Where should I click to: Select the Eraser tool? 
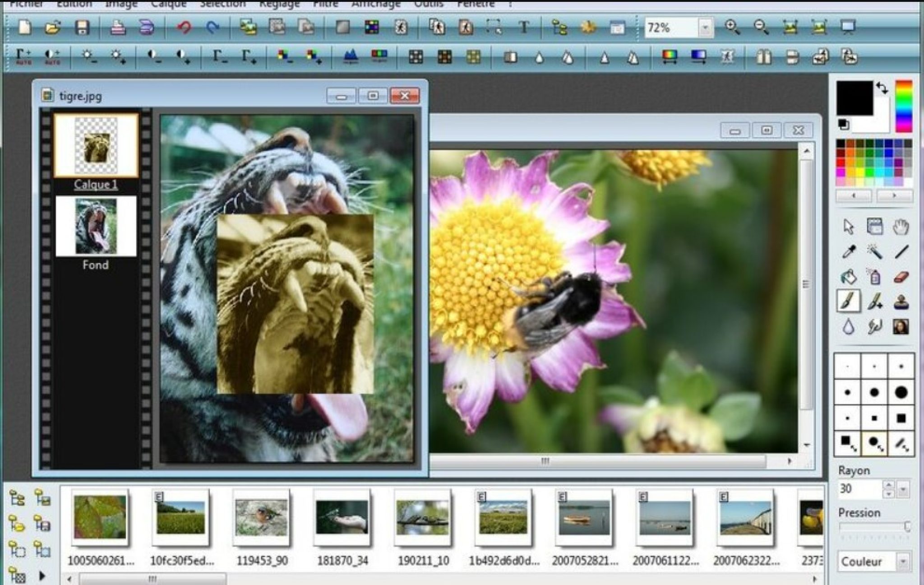[x=901, y=277]
